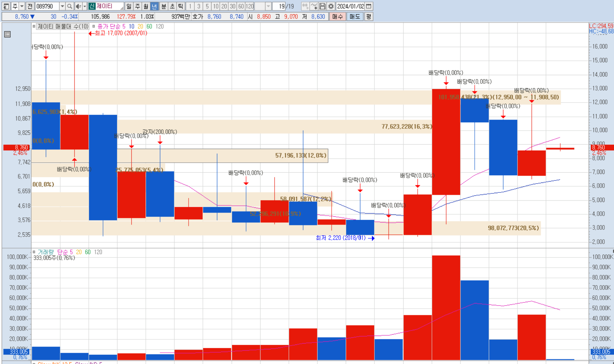The width and height of the screenshot is (614, 364).
Task: Click the chart layout icon at toolbar start
Action: [6, 6]
